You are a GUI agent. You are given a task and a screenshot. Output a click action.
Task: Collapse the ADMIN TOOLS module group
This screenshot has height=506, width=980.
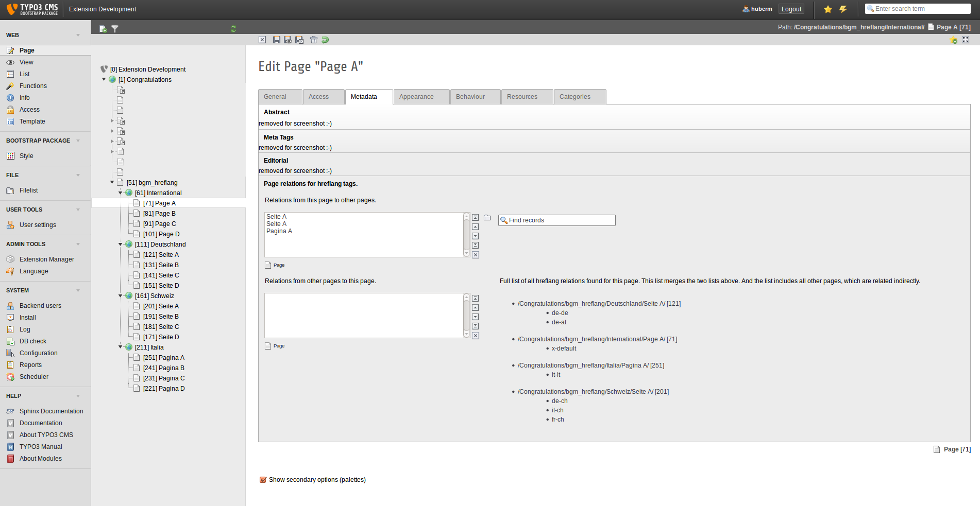(x=78, y=244)
